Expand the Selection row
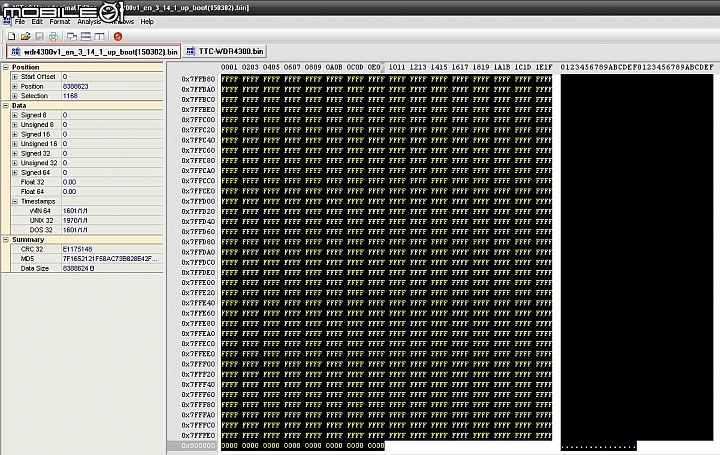Image resolution: width=720 pixels, height=455 pixels. pyautogui.click(x=15, y=96)
